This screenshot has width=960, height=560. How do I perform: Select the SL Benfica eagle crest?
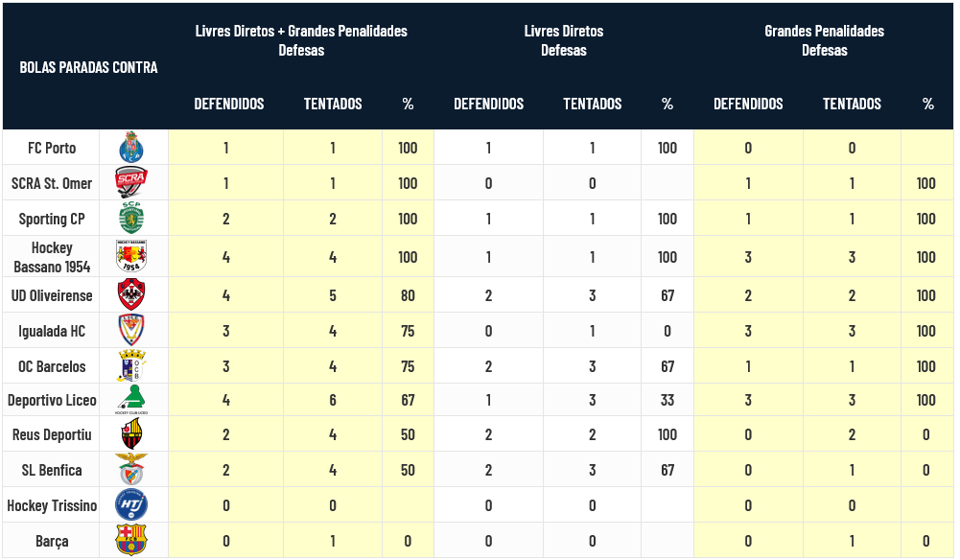[131, 470]
